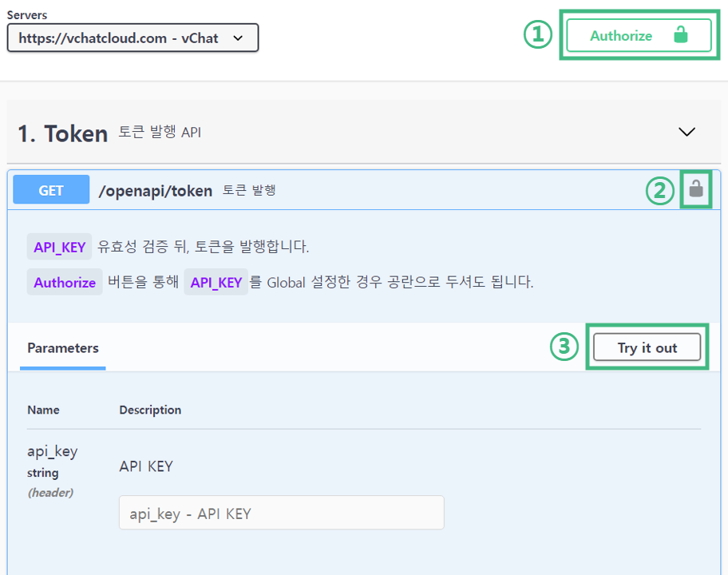This screenshot has width=728, height=575.
Task: Click the blue GET method badge
Action: (51, 191)
